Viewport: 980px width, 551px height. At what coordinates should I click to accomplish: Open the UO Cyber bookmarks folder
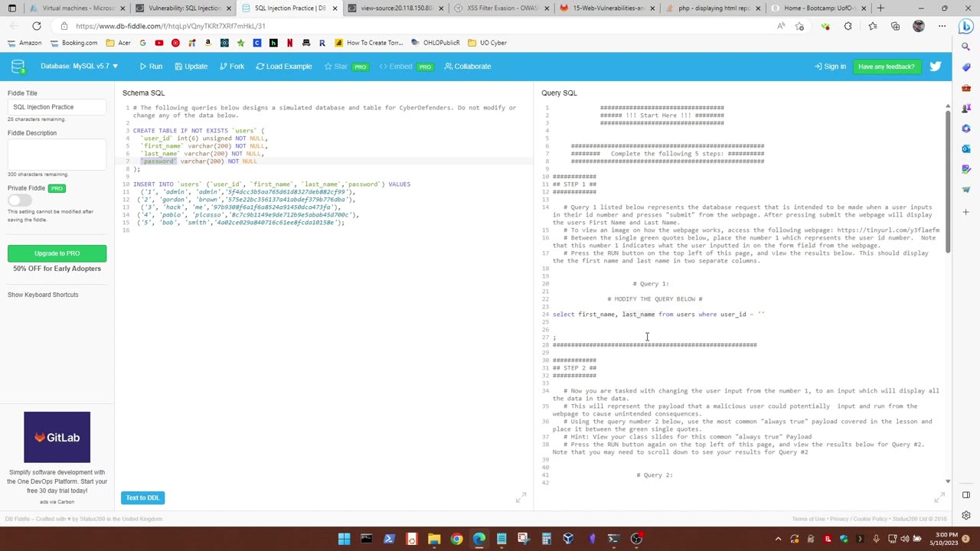point(488,43)
